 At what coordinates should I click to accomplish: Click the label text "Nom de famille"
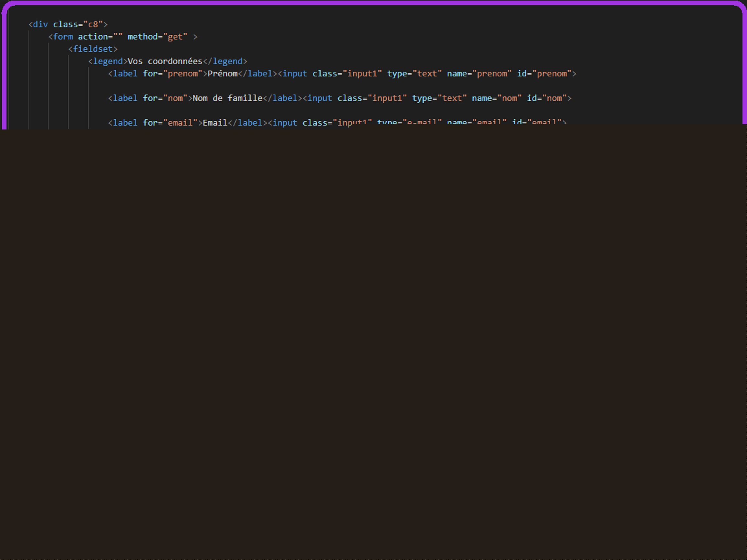(227, 98)
